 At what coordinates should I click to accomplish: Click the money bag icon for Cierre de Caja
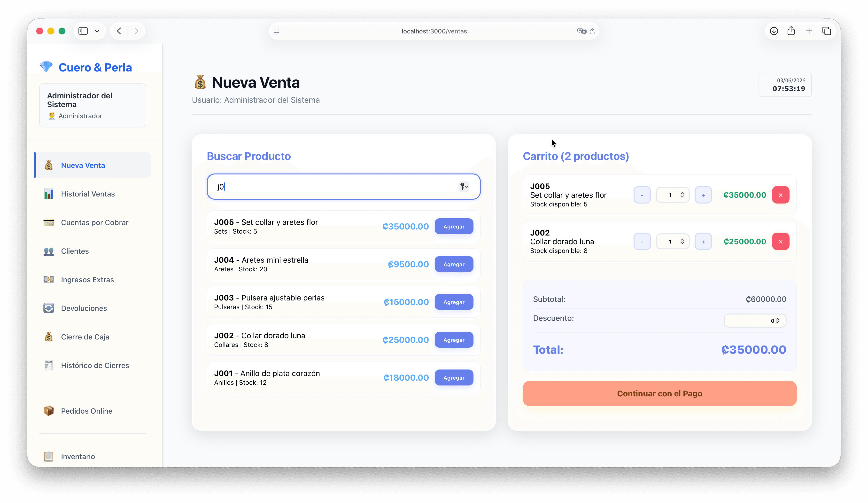pos(49,337)
